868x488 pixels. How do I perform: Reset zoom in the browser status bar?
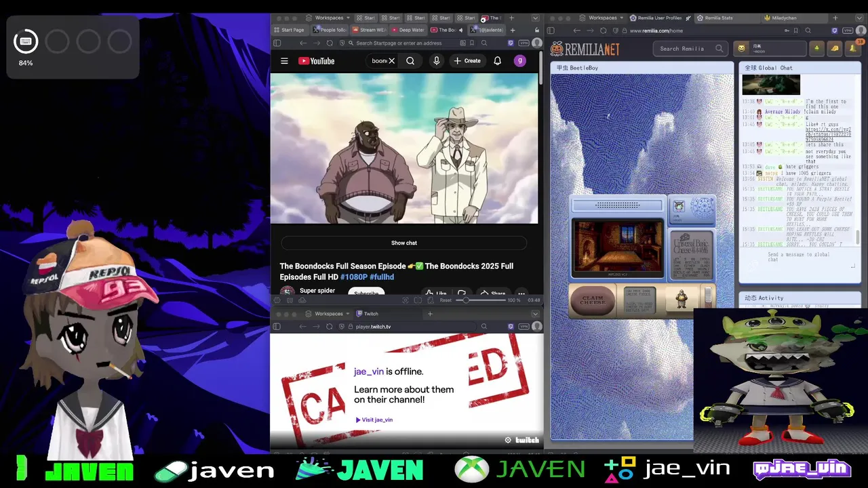[446, 300]
